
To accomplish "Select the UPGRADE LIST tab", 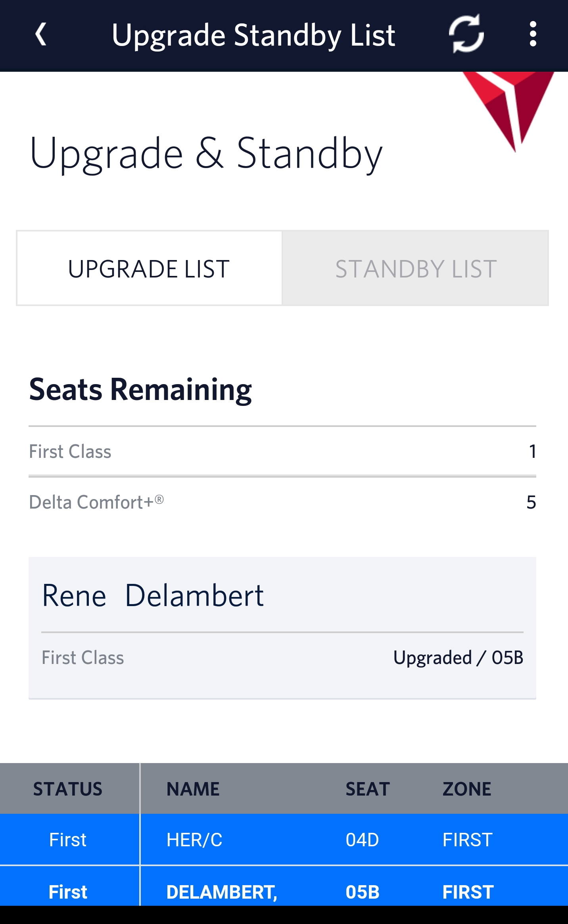I will click(x=149, y=268).
